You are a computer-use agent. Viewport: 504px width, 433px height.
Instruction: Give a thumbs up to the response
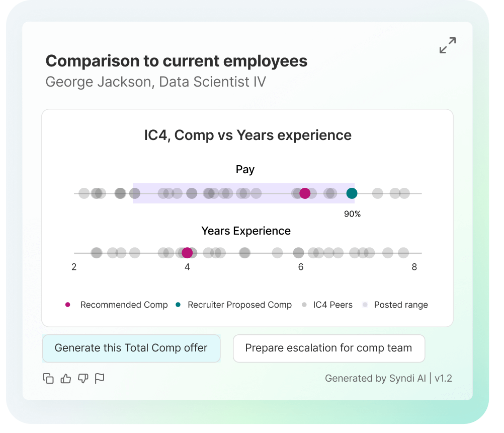(x=66, y=378)
